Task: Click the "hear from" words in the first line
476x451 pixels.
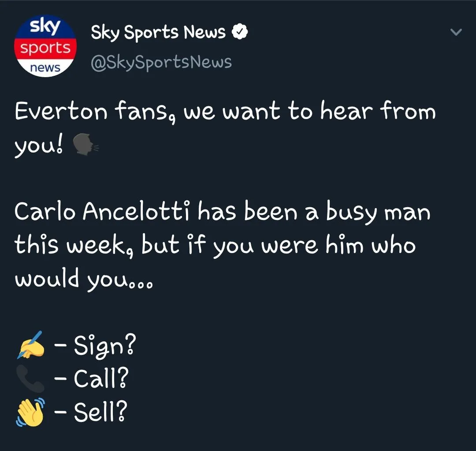Action: [x=378, y=112]
